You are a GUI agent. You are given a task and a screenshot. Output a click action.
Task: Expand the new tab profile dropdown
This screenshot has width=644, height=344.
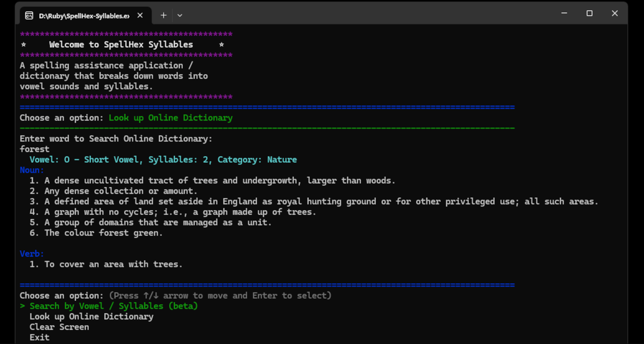coord(180,15)
